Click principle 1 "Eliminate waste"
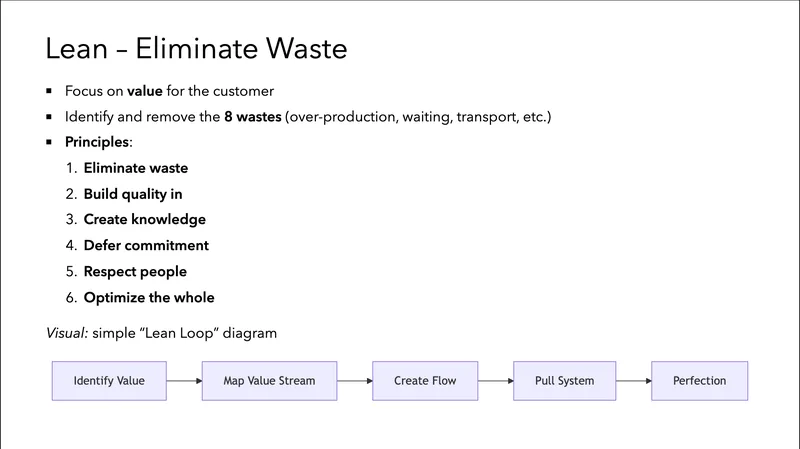 pyautogui.click(x=135, y=169)
